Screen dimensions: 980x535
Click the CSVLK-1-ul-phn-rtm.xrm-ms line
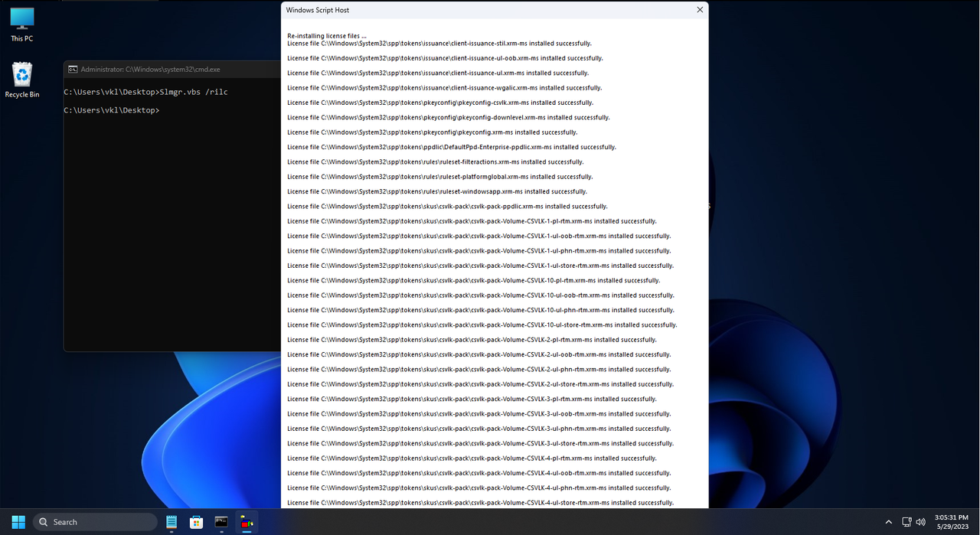tap(479, 251)
